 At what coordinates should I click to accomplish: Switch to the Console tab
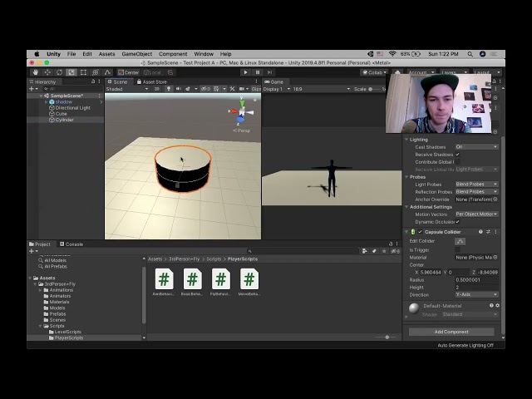(x=71, y=244)
